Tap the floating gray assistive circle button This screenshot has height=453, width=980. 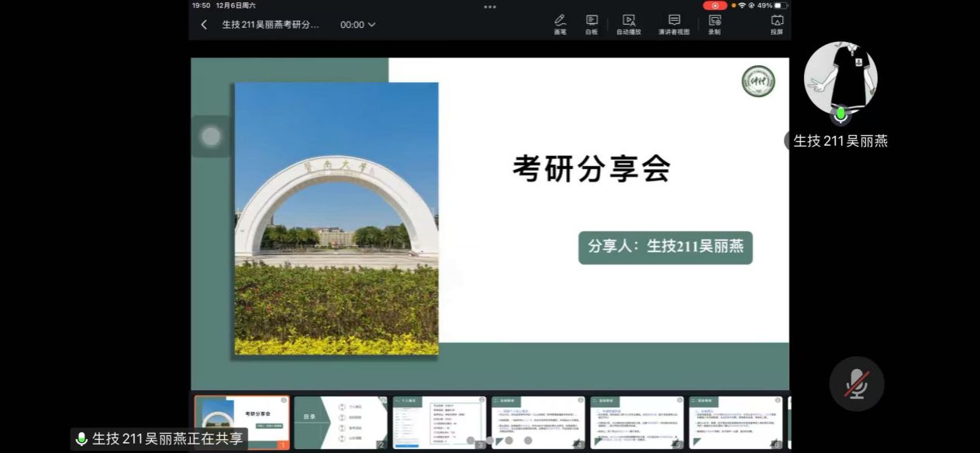coord(211,137)
